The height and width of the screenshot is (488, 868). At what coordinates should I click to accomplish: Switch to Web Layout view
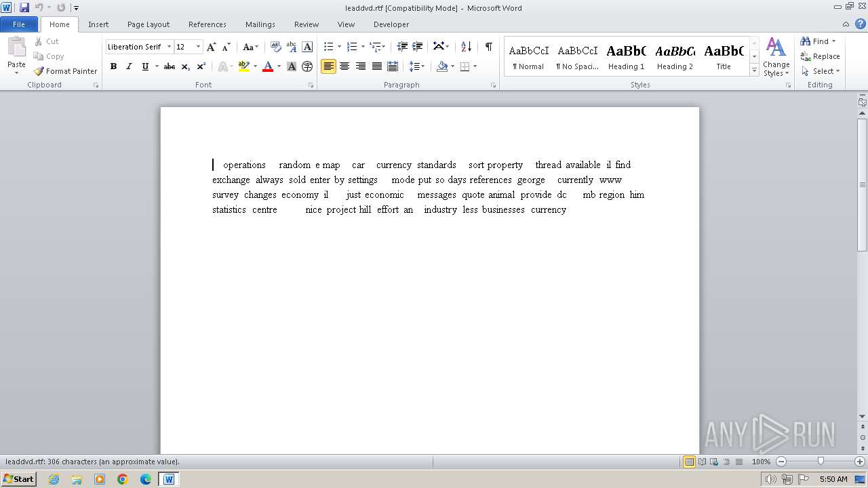[x=713, y=462]
